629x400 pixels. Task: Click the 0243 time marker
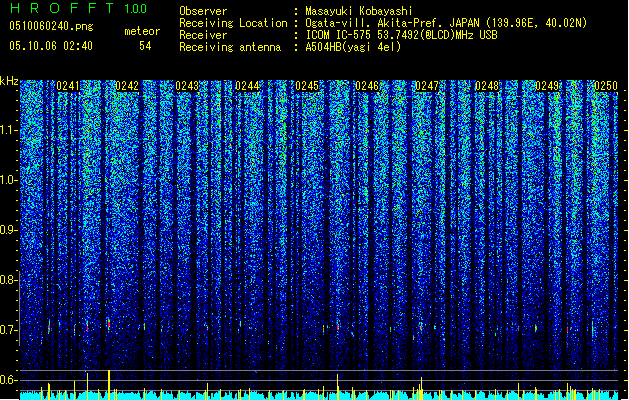pyautogui.click(x=187, y=86)
